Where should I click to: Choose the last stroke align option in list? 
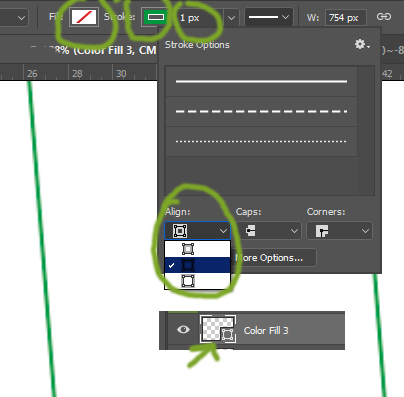197,281
